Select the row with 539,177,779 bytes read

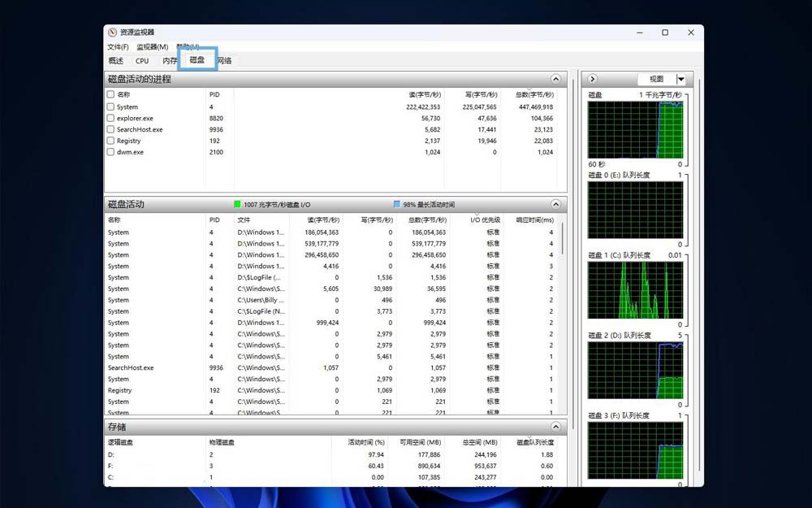pos(331,244)
